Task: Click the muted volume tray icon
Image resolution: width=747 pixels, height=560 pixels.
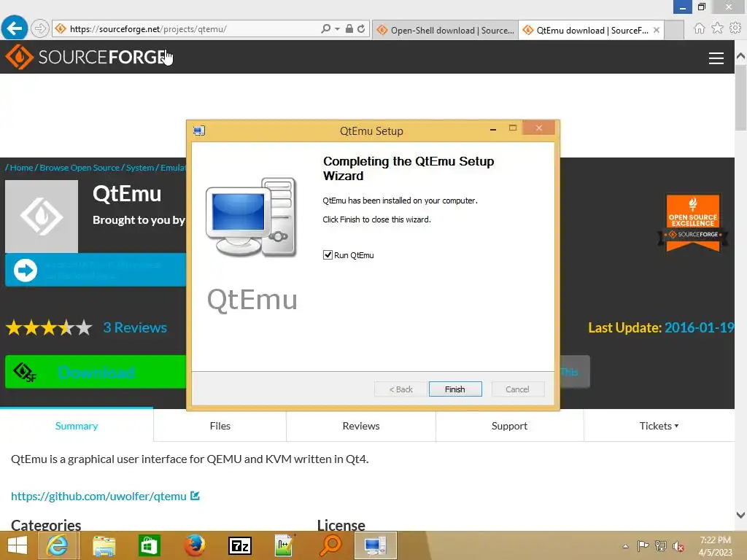Action: (x=678, y=546)
